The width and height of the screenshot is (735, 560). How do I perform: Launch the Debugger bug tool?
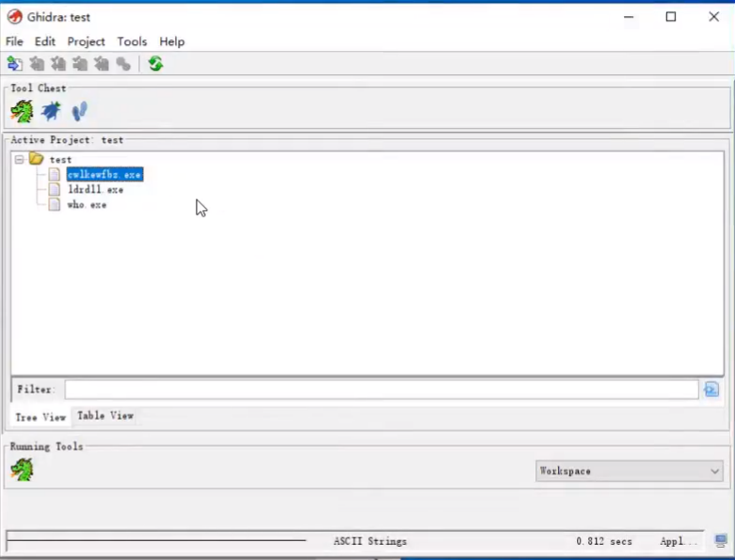tap(51, 112)
